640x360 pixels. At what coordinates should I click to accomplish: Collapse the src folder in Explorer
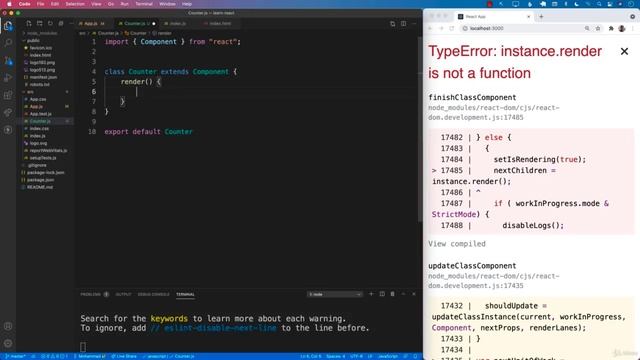[x=31, y=92]
